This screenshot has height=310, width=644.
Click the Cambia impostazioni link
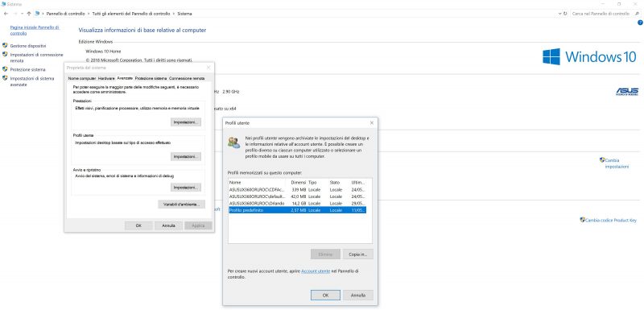pyautogui.click(x=617, y=163)
